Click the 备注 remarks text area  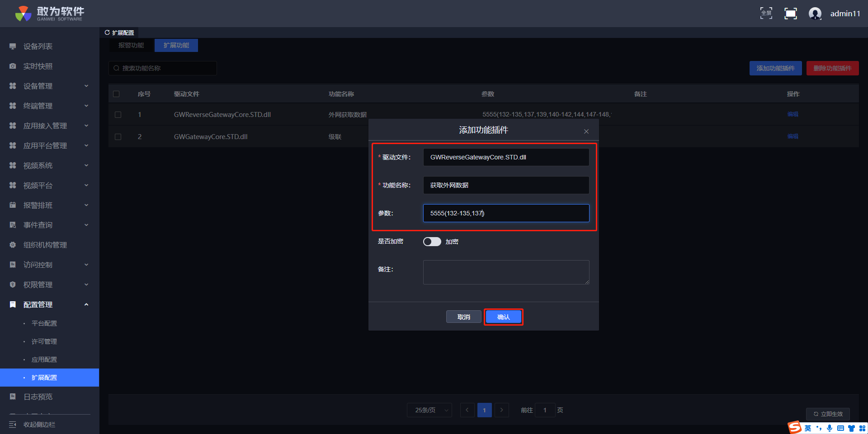pos(506,272)
